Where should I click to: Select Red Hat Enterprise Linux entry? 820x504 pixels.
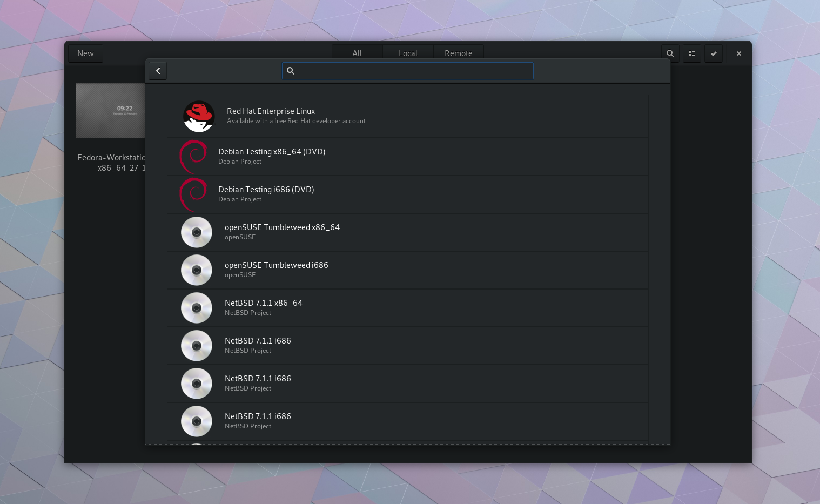[x=378, y=116]
